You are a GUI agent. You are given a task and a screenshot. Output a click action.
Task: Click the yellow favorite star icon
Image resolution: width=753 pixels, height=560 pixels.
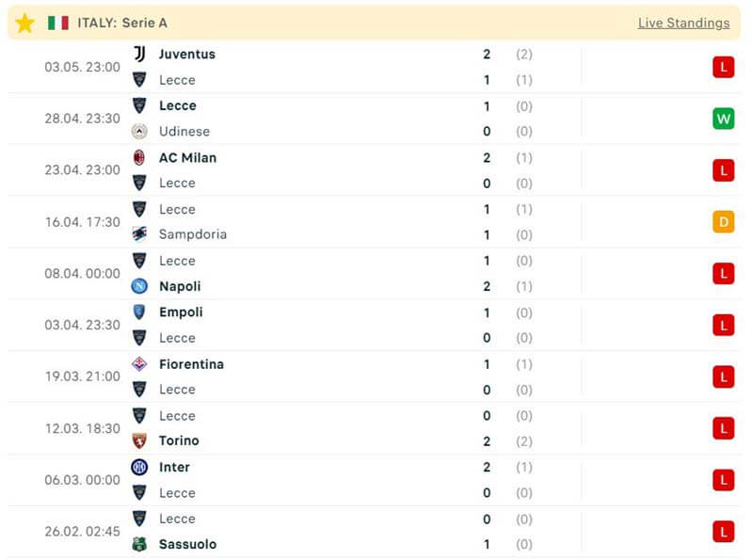(x=24, y=23)
